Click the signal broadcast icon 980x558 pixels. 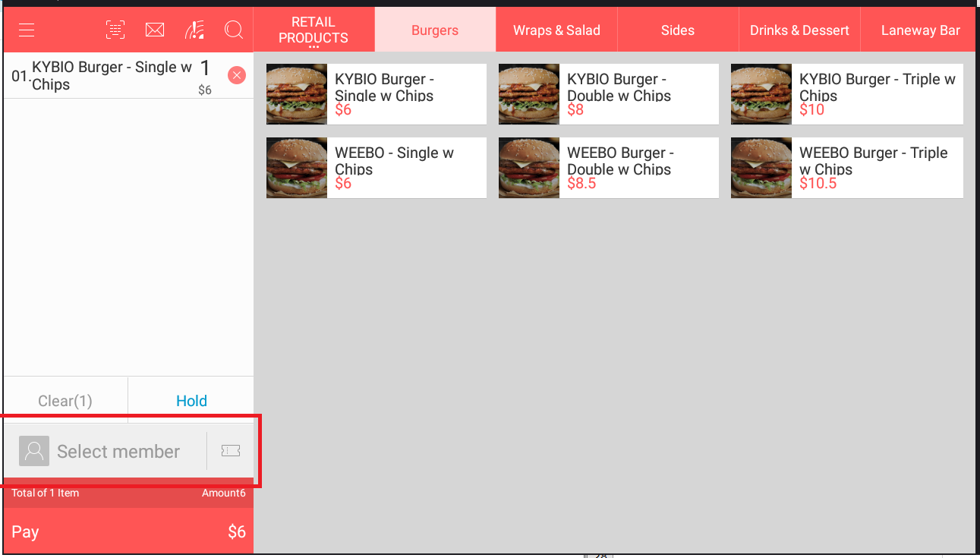tap(194, 30)
